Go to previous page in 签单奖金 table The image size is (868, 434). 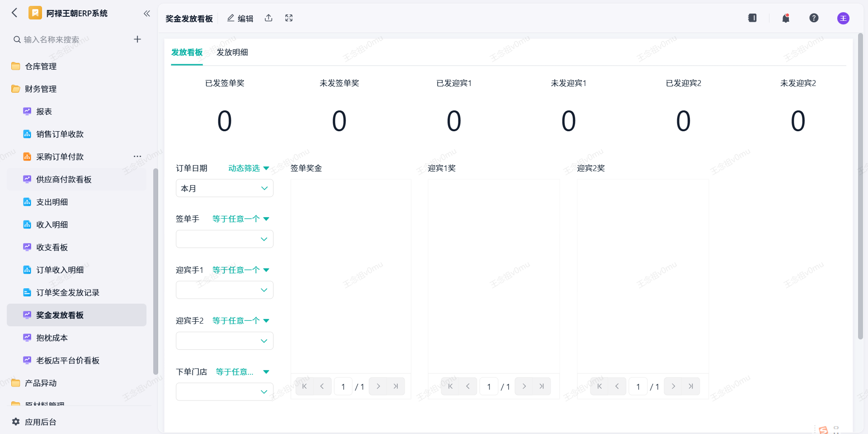(x=322, y=386)
